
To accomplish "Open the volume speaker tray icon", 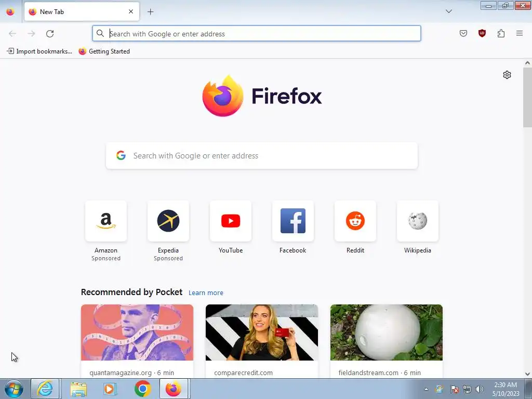I will point(480,389).
